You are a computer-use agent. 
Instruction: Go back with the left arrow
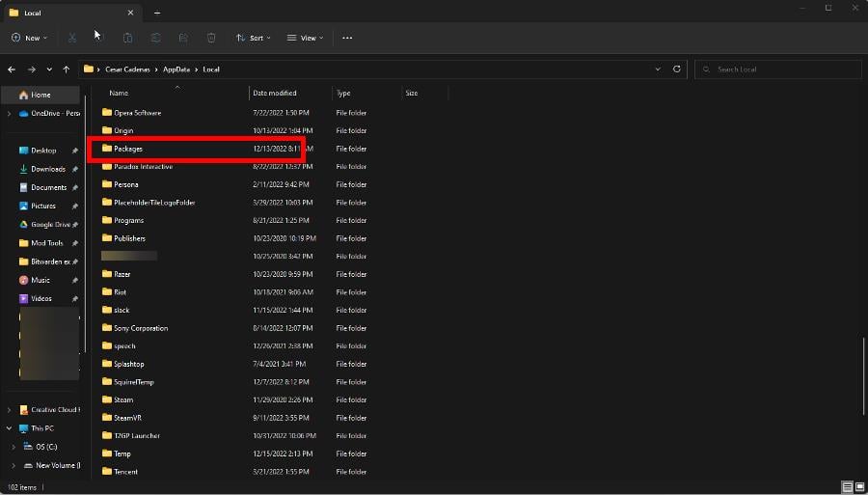(12, 69)
